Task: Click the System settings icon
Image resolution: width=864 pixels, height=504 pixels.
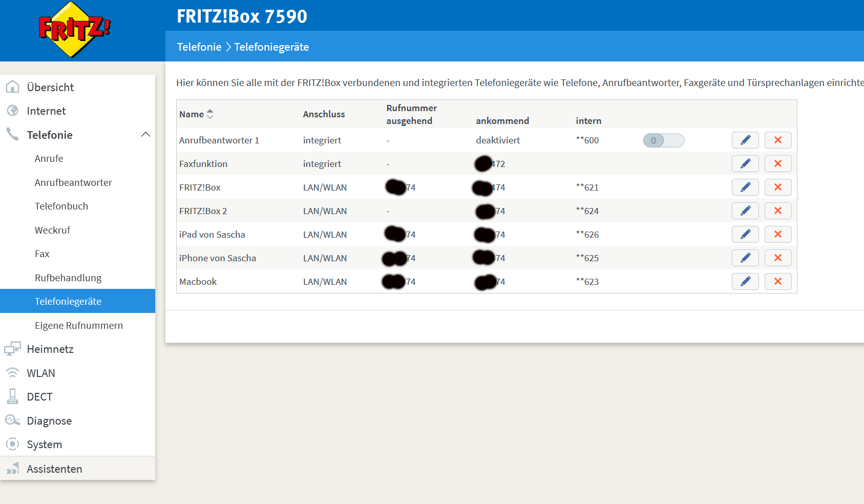Action: click(13, 444)
